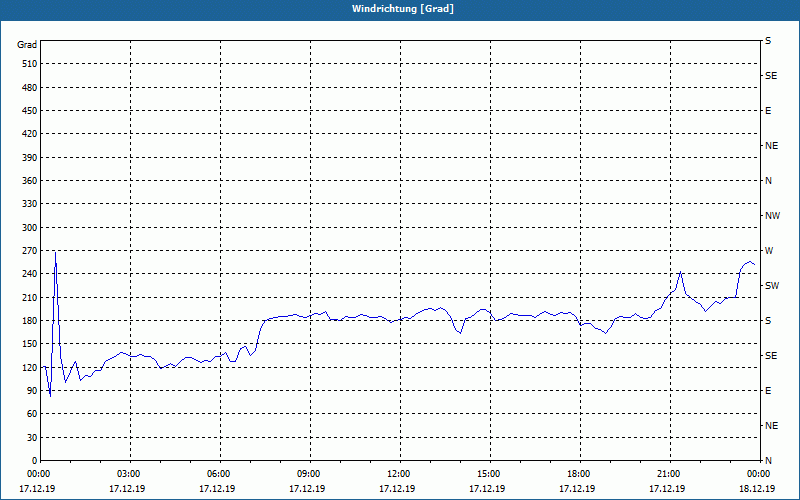
Task: Pick the 360 label on the left axis
Action: click(x=29, y=181)
